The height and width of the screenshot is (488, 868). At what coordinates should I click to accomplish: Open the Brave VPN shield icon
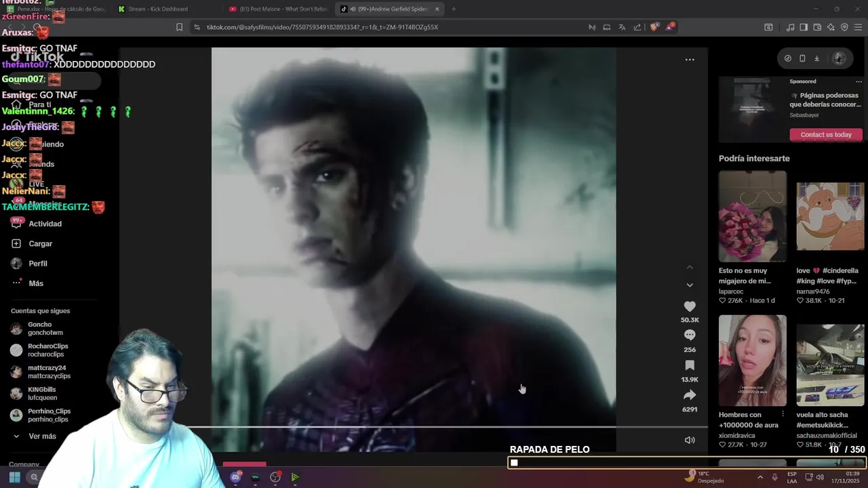pos(844,27)
